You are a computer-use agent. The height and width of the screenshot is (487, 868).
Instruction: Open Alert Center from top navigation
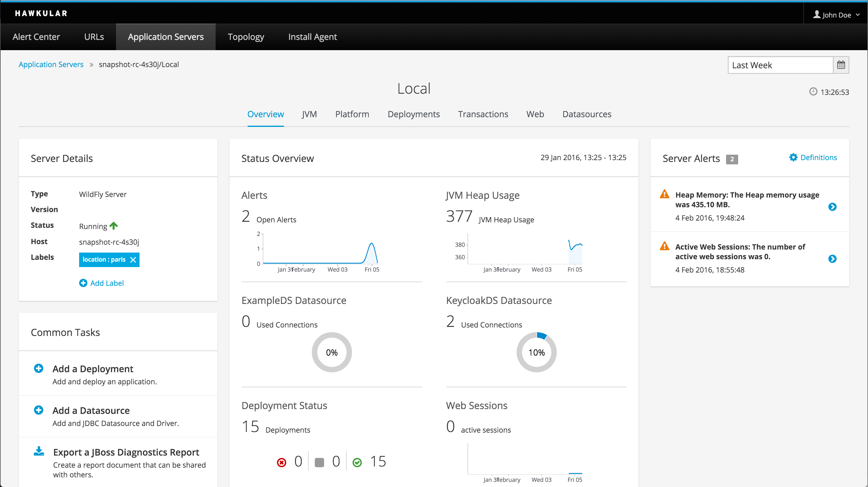[x=36, y=37]
